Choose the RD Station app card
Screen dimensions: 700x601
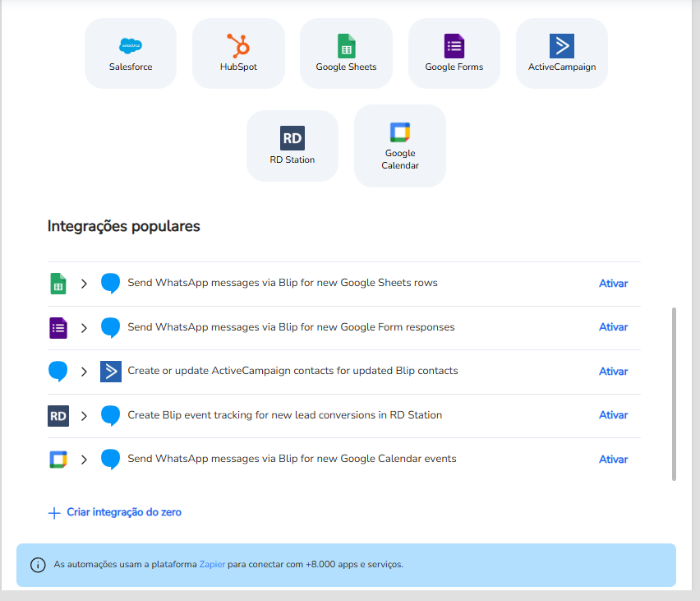point(292,146)
